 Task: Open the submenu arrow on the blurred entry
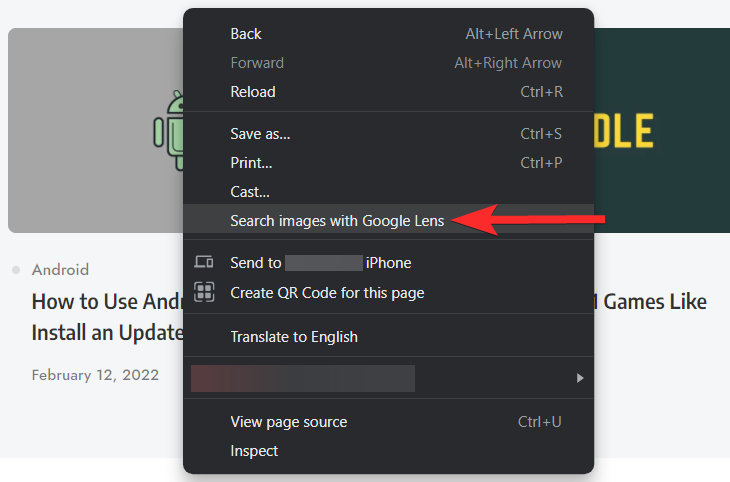click(x=579, y=378)
